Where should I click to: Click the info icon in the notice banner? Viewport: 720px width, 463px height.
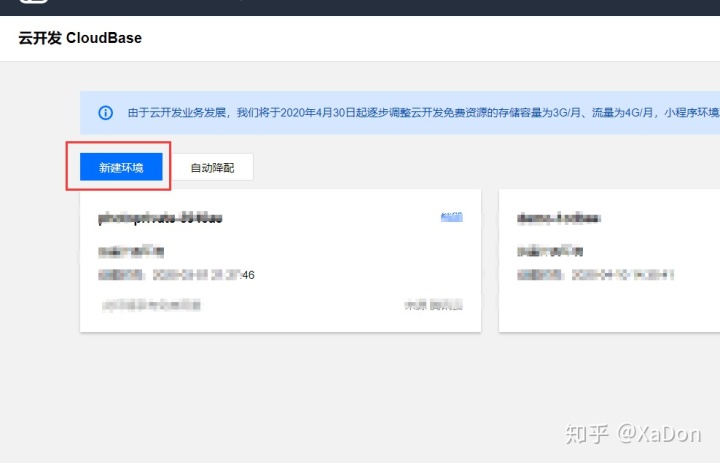click(x=106, y=113)
